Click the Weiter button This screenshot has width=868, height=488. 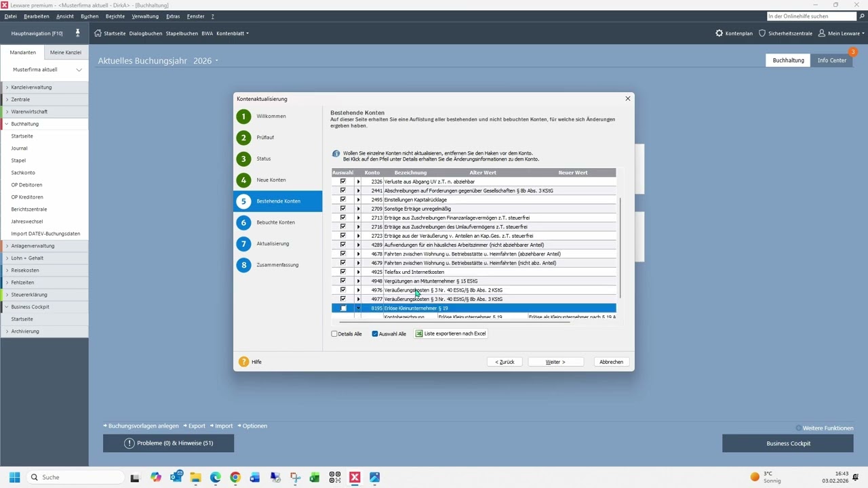tap(556, 362)
